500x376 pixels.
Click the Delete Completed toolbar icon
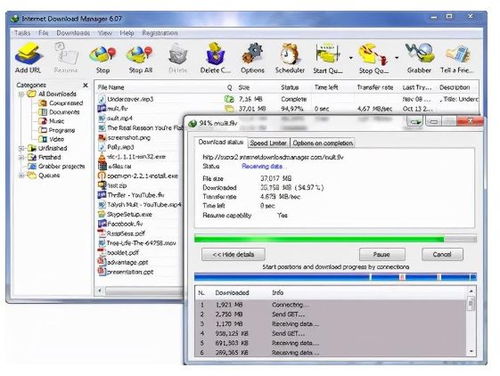pyautogui.click(x=215, y=53)
